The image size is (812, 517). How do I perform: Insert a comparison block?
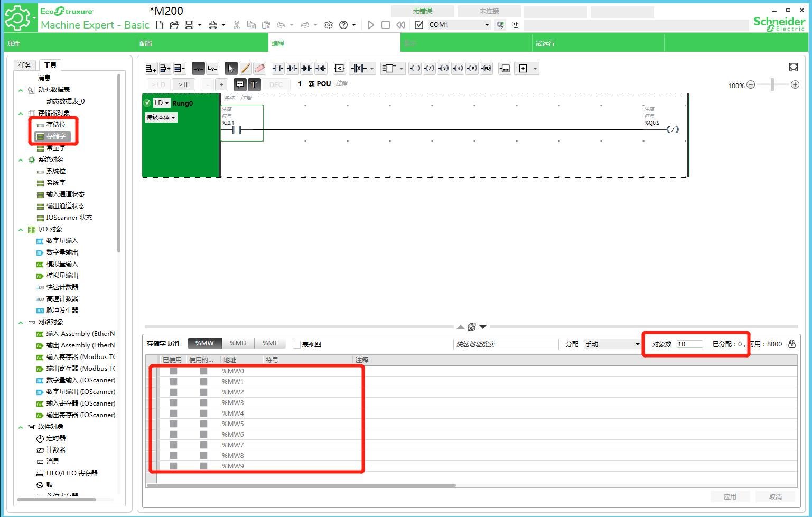(x=339, y=68)
